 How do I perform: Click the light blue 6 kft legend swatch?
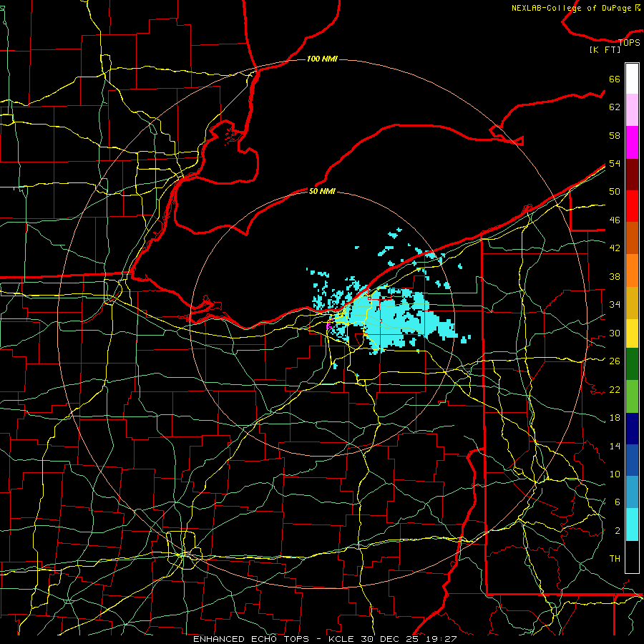632,492
